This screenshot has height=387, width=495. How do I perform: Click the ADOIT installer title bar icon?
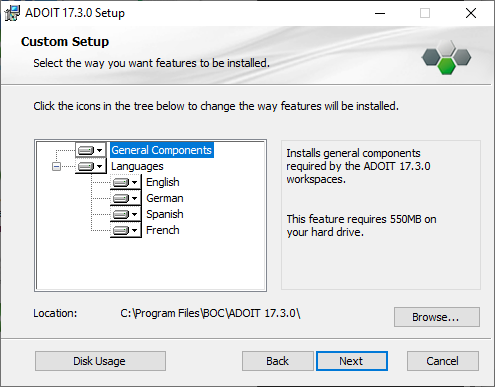coord(12,13)
